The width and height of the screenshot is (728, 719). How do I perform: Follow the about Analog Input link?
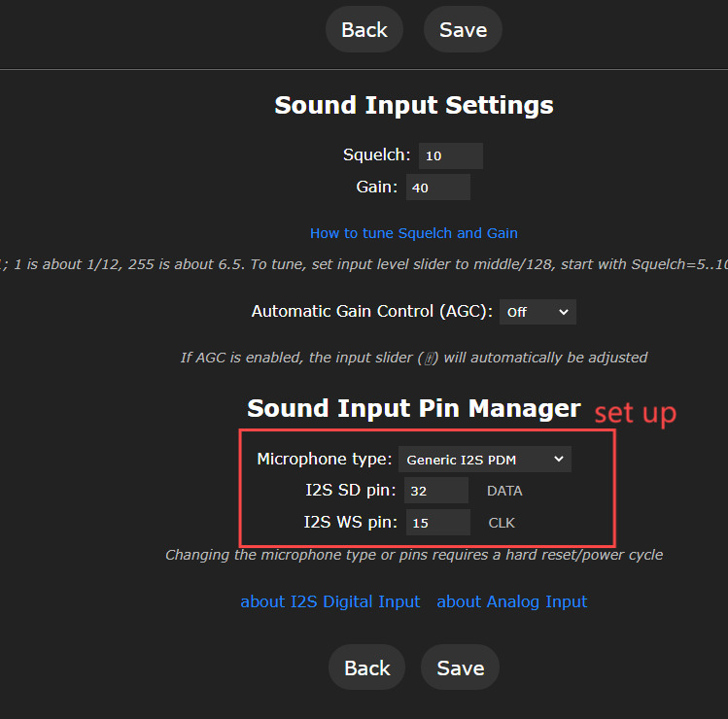[511, 601]
